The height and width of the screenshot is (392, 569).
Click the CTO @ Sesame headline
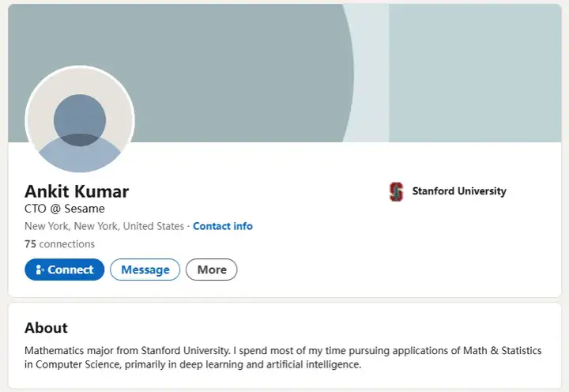(65, 209)
